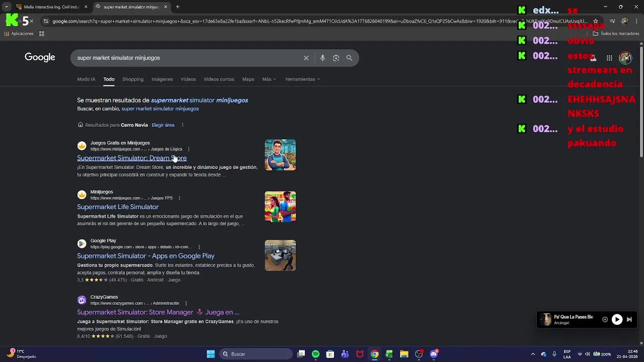The height and width of the screenshot is (362, 644).
Task: Open Supermarket Simulator: Dream Store link
Action: (132, 158)
